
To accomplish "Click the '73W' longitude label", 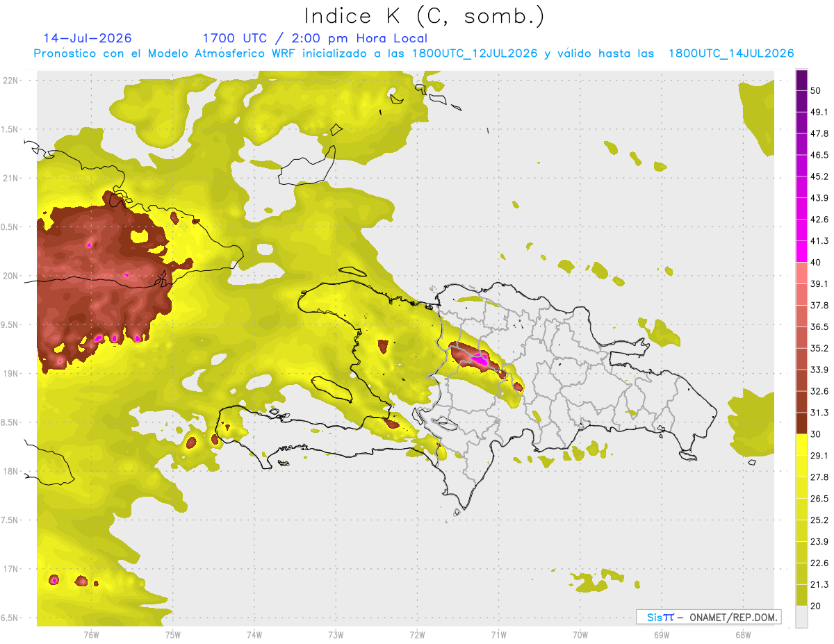I will coord(336,634).
